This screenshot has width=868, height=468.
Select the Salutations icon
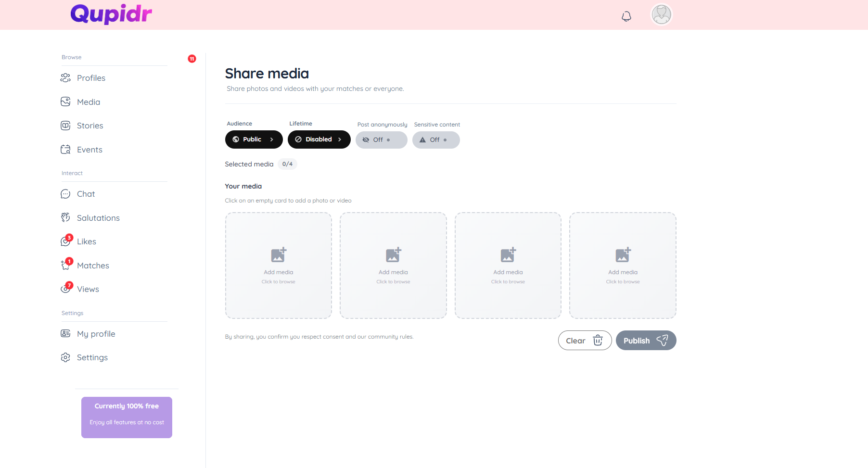pyautogui.click(x=65, y=217)
